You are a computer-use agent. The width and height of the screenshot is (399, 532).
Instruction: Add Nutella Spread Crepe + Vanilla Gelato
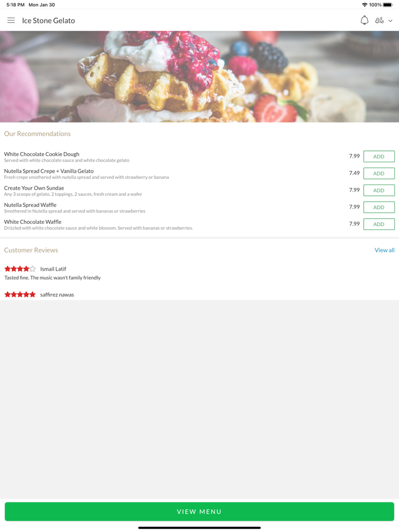point(379,173)
